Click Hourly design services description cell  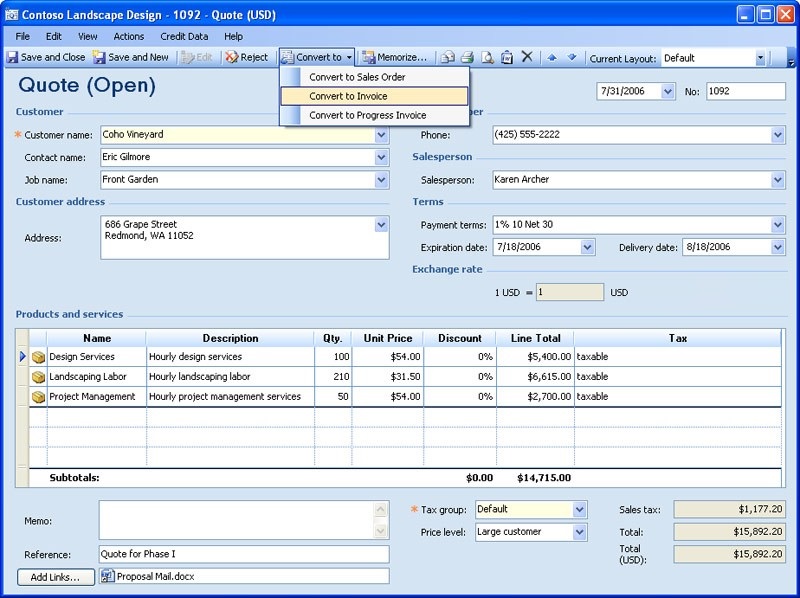(230, 357)
